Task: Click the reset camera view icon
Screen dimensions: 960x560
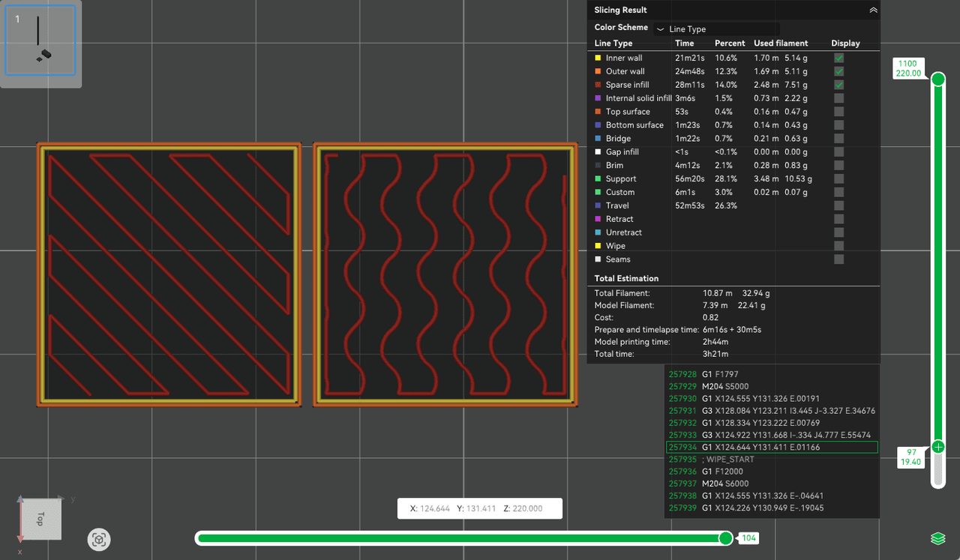Action: (x=99, y=539)
